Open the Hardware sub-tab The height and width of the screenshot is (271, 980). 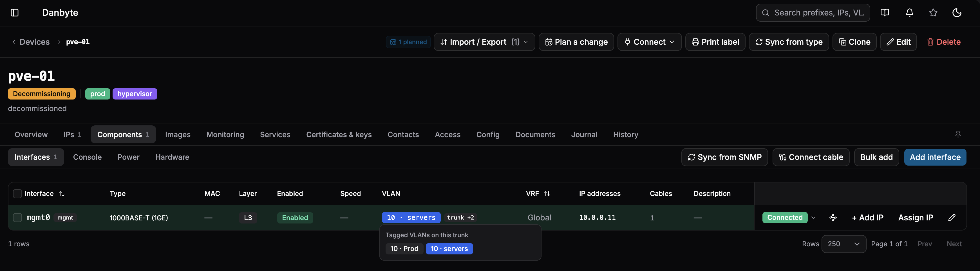172,157
